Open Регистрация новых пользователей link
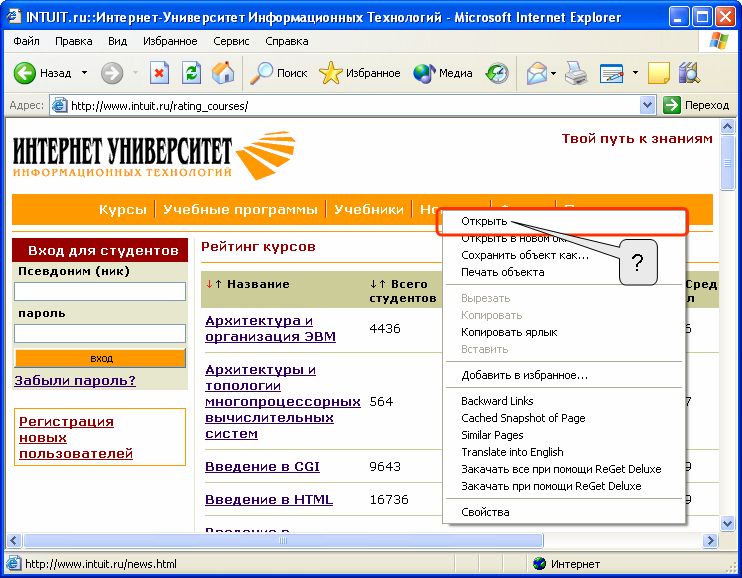 [76, 437]
